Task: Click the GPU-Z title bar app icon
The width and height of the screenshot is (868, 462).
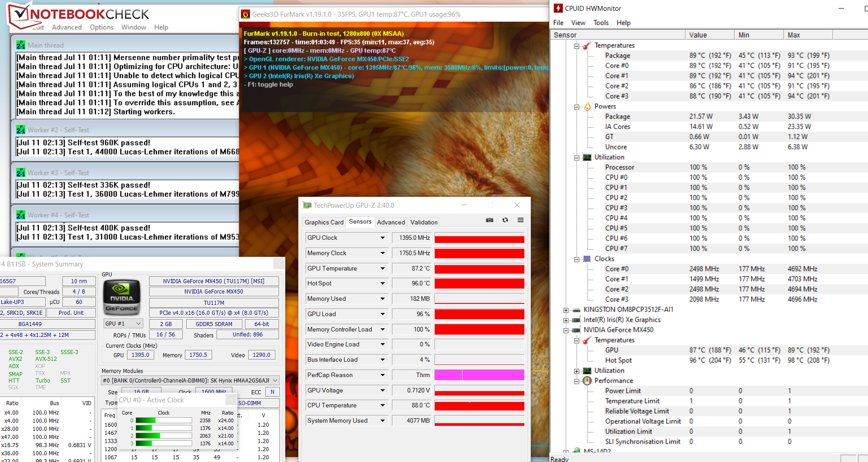Action: [307, 205]
